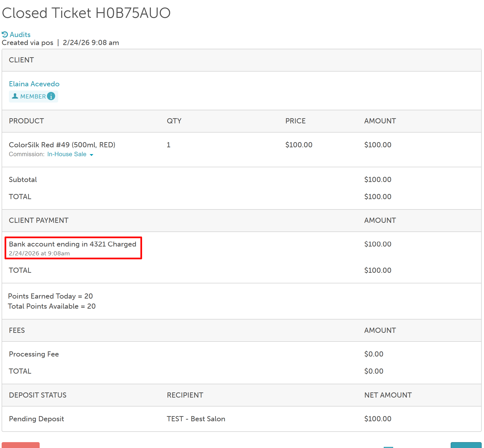Screen dimensions: 484x448
Task: Click the caret beside In-House Sale
Action: [x=91, y=155]
